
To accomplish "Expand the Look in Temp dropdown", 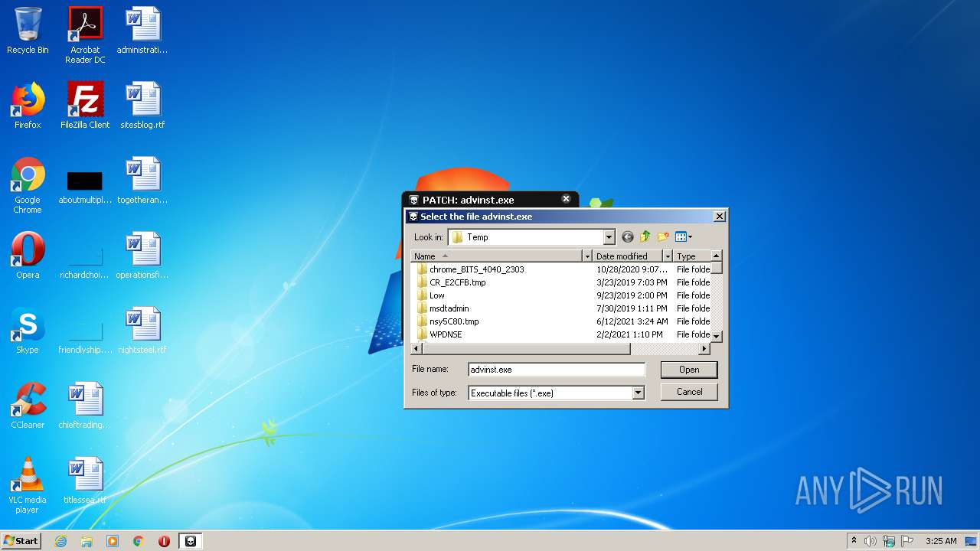I will point(609,237).
